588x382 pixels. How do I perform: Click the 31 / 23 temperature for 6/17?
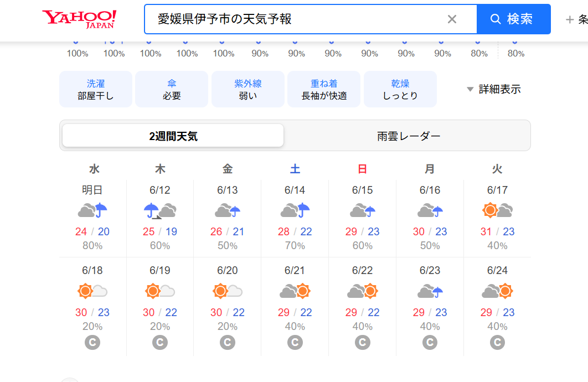coord(497,231)
